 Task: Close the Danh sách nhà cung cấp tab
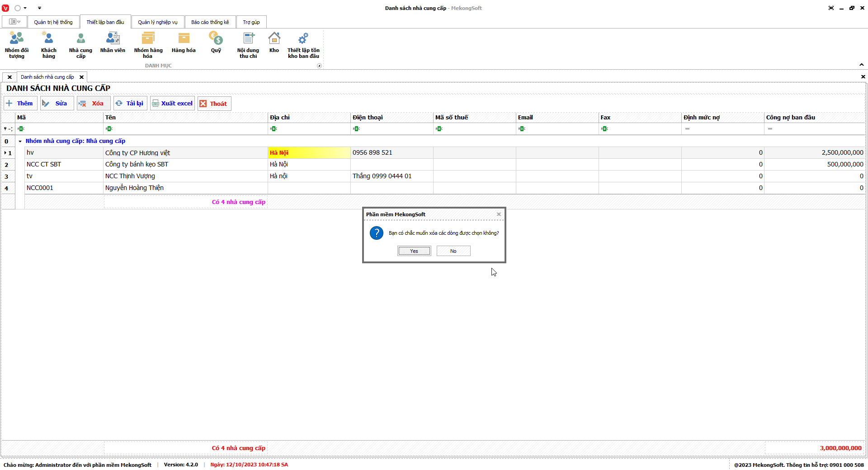tap(82, 77)
